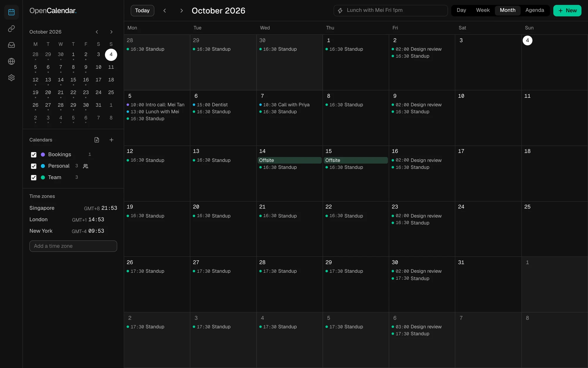Switch to Day view
The height and width of the screenshot is (368, 588).
coord(461,10)
